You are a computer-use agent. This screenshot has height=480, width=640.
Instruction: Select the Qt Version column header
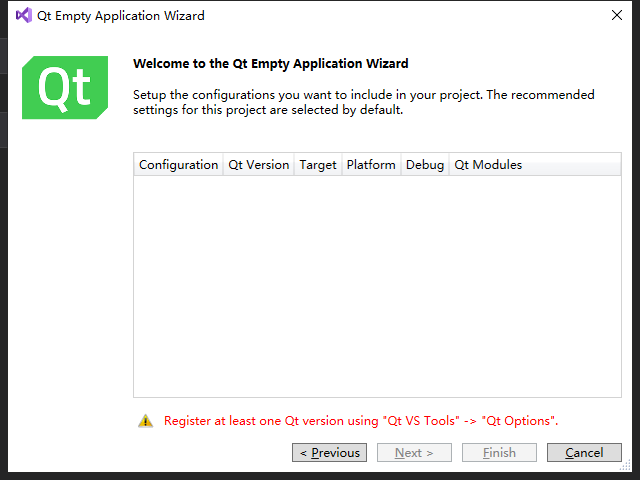coord(258,164)
